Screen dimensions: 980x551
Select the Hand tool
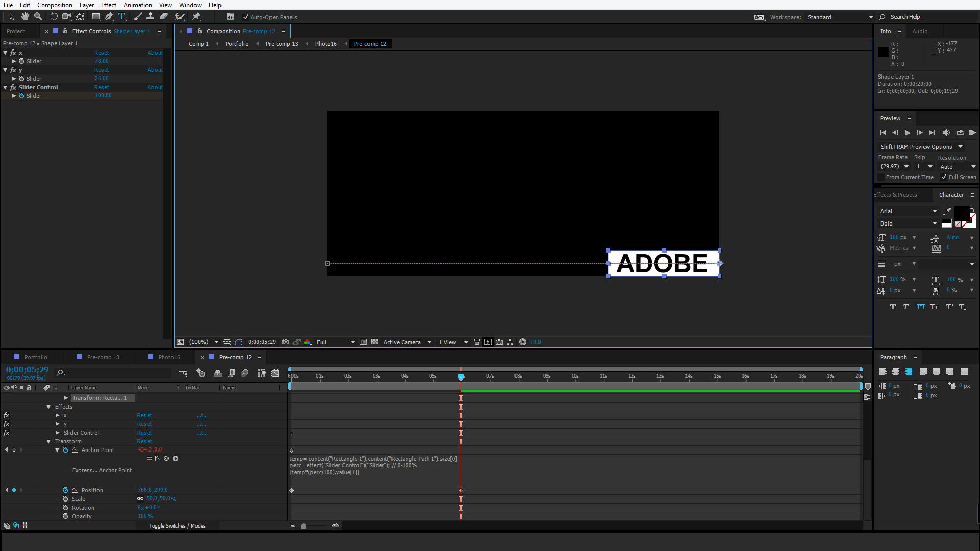(x=24, y=17)
